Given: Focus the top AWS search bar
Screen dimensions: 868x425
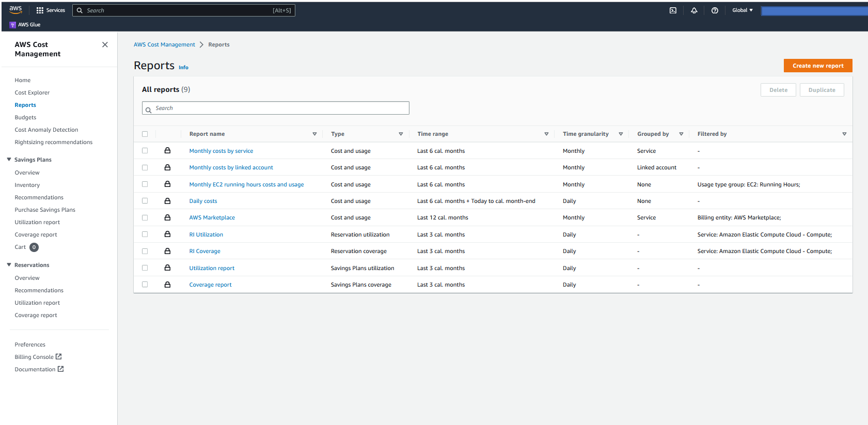Looking at the screenshot, I should [x=184, y=10].
